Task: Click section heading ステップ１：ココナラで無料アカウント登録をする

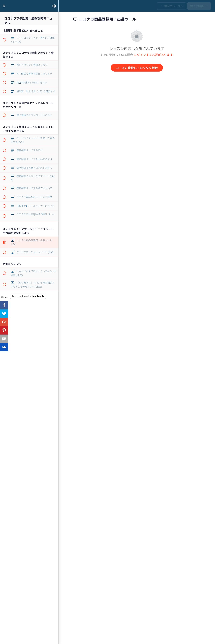Action: (28, 55)
